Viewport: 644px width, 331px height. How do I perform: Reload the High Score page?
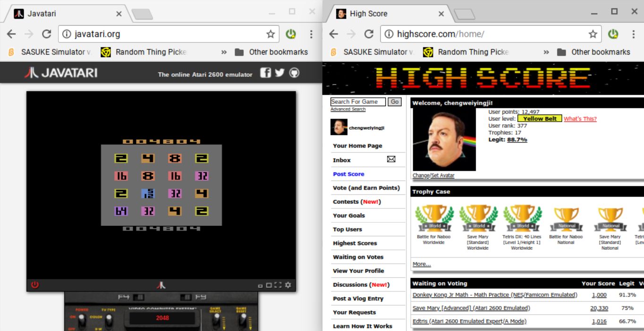coord(369,34)
